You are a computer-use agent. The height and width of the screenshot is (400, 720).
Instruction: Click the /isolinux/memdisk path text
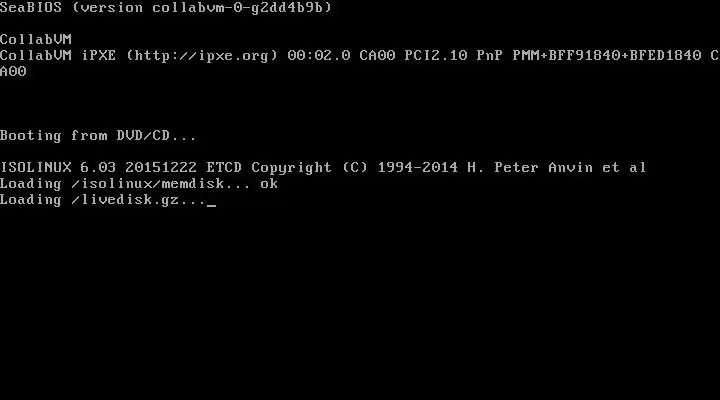click(148, 184)
